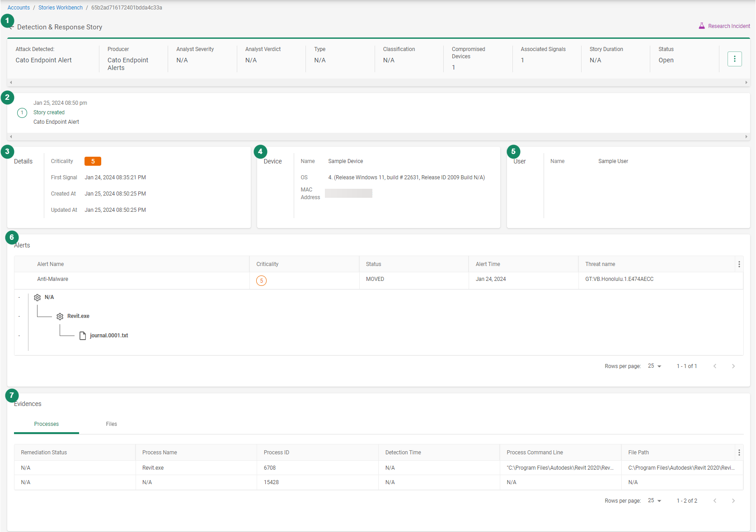Switch to the Files tab
756x532 pixels.
112,424
